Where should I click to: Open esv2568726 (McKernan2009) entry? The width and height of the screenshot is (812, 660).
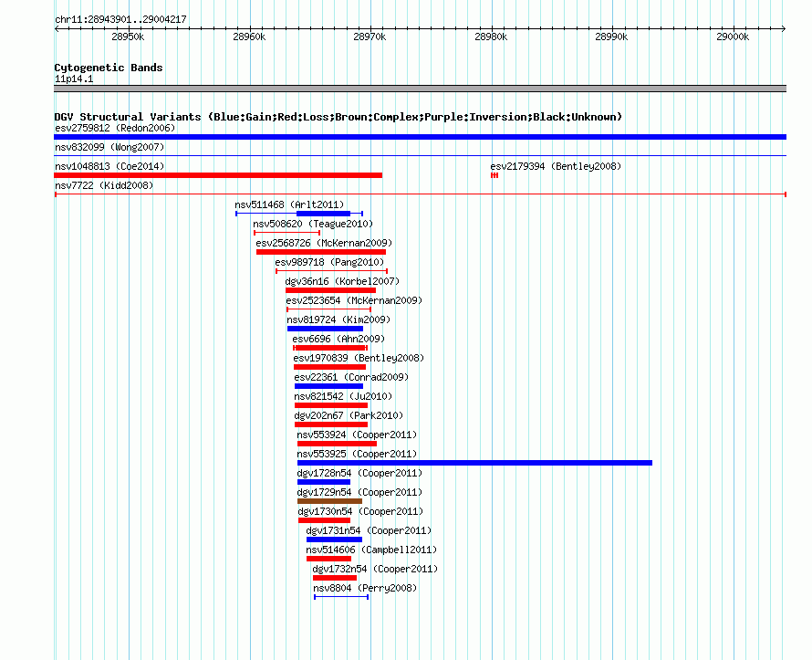coord(324,243)
